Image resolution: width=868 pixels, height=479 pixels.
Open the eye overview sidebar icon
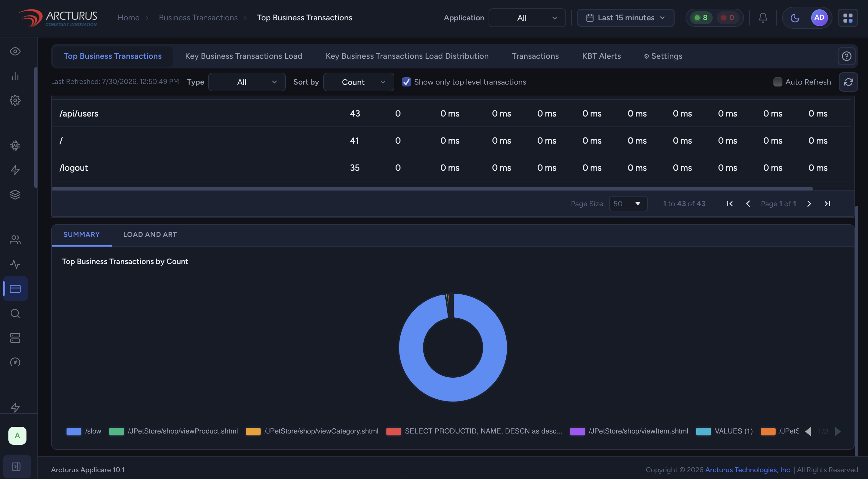pos(15,51)
